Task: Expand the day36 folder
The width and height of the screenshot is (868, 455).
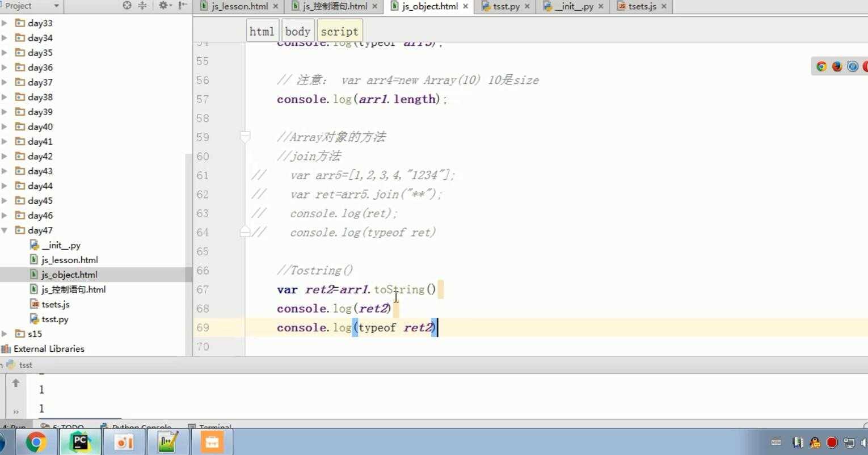Action: (5, 67)
